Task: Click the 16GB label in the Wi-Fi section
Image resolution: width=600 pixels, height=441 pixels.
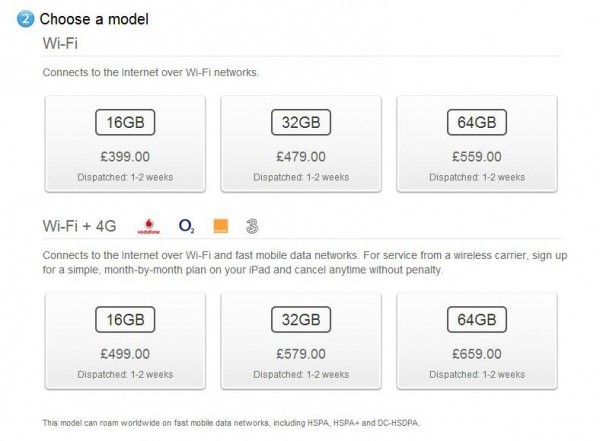Action: 125,122
